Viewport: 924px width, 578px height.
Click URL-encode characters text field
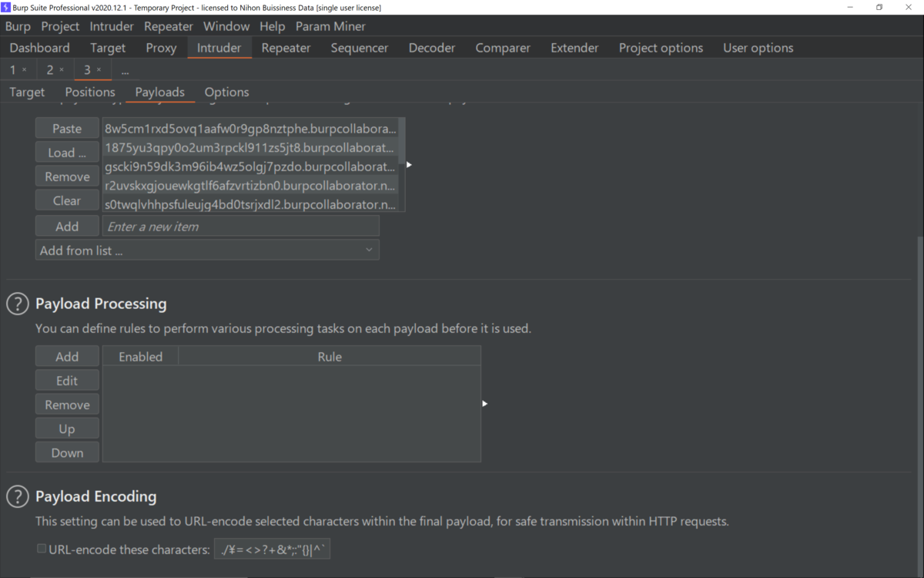coord(272,549)
